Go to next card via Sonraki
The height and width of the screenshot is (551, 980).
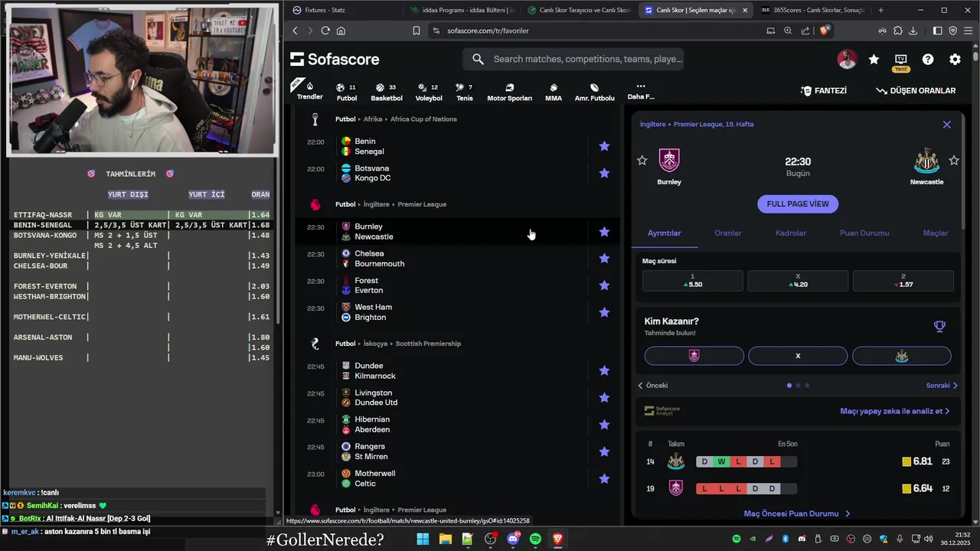[942, 386]
